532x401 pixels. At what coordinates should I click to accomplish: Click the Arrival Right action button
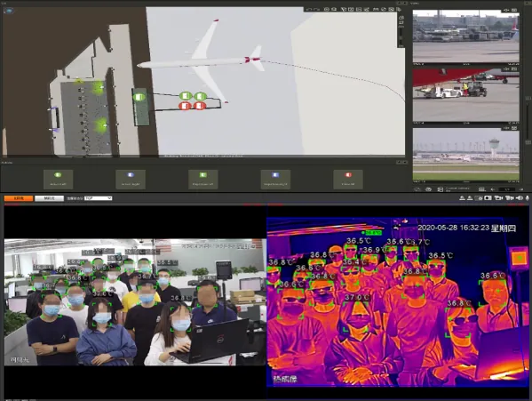[131, 179]
